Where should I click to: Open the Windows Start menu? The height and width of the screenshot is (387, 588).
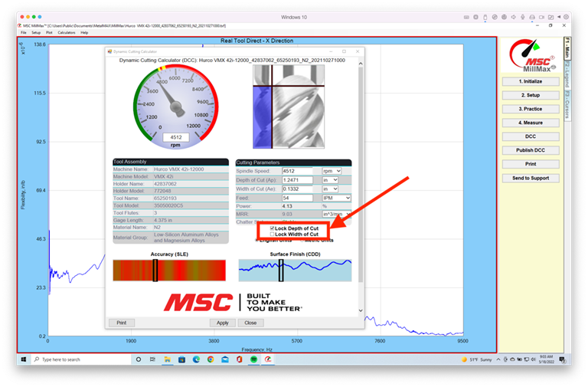tap(24, 359)
